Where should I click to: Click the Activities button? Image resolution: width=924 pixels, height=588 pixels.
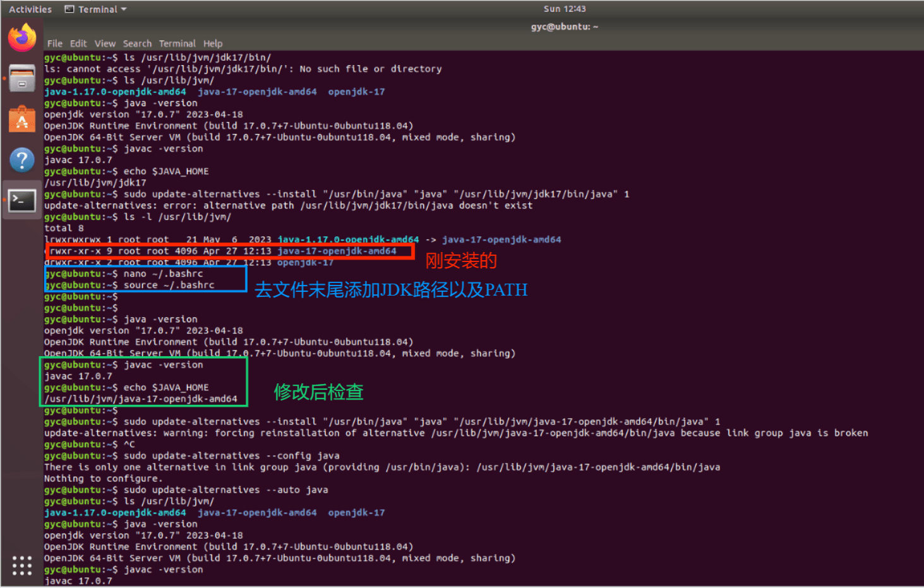pyautogui.click(x=30, y=9)
